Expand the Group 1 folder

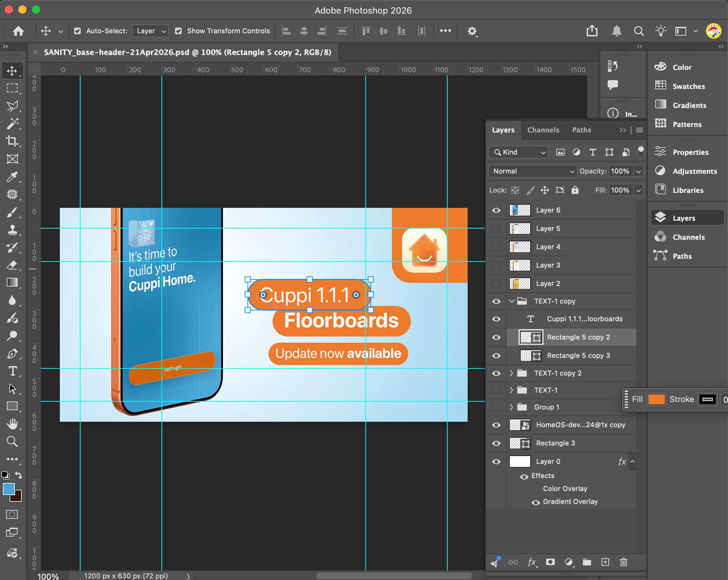tap(512, 407)
